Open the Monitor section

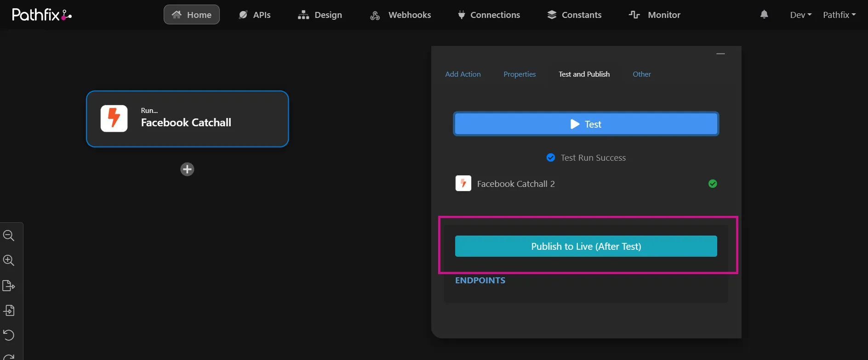pyautogui.click(x=655, y=15)
